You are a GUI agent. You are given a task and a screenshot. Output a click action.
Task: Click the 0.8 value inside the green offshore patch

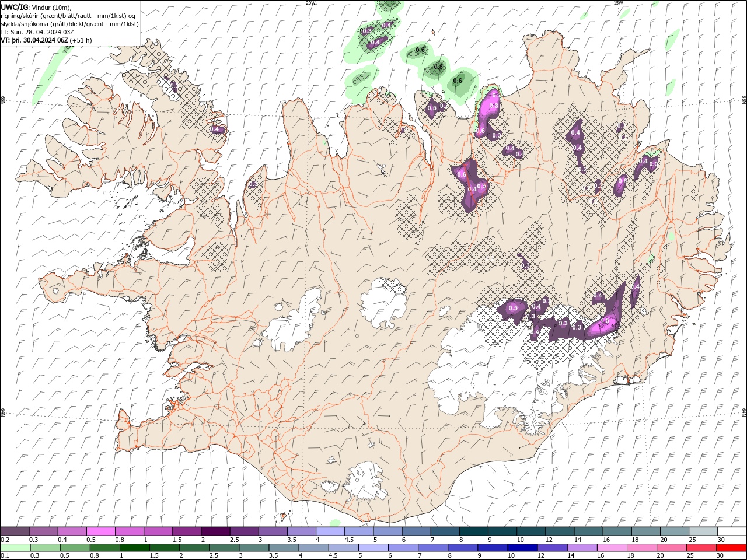tap(438, 67)
